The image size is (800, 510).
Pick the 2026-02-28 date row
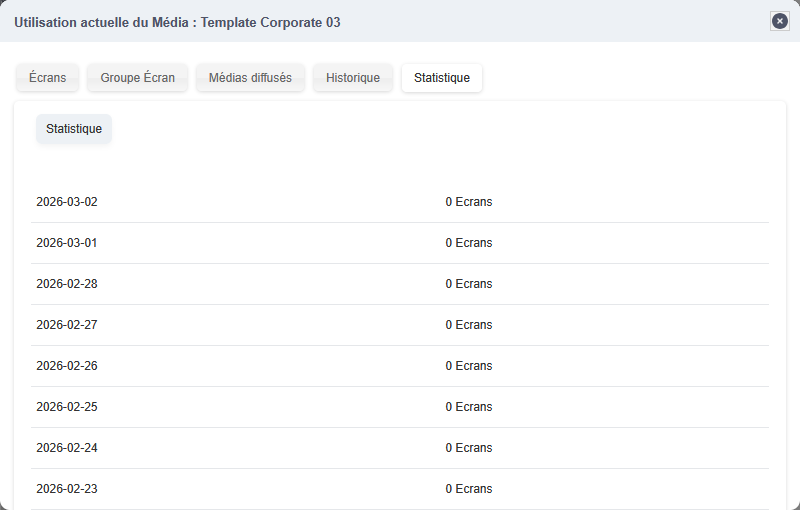click(67, 284)
